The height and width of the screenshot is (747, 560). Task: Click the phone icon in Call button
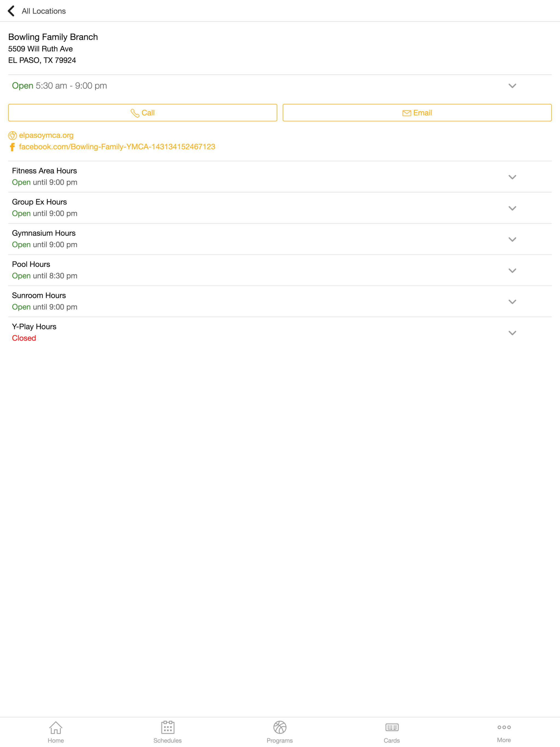(x=135, y=113)
